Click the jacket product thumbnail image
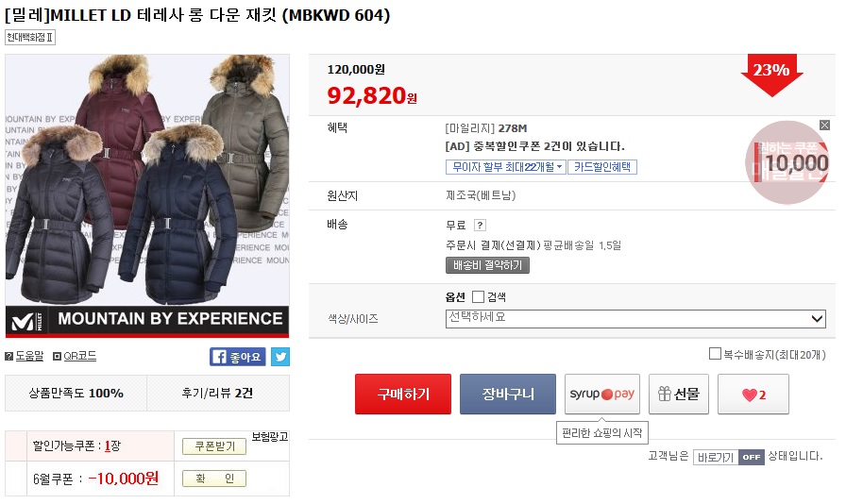This screenshot has height=504, width=846. 147,196
